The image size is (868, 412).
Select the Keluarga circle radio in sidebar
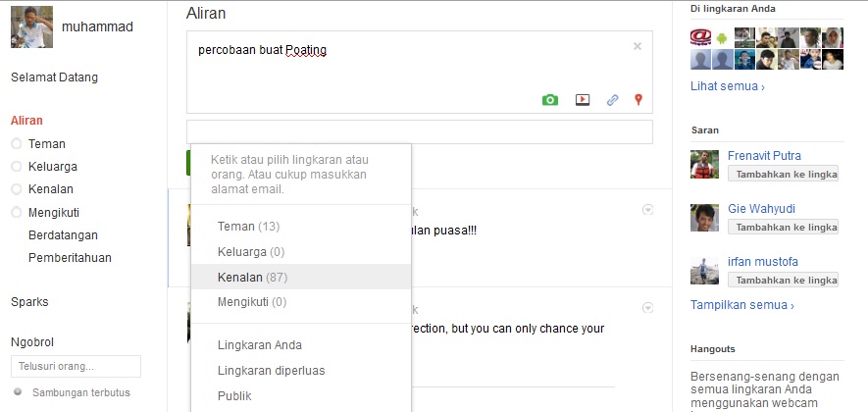17,167
